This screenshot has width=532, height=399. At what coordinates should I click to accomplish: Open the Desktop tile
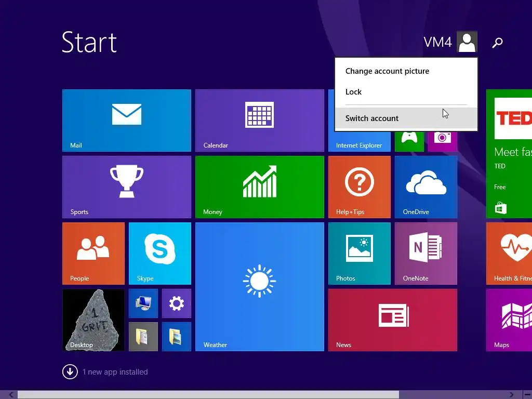(x=94, y=320)
